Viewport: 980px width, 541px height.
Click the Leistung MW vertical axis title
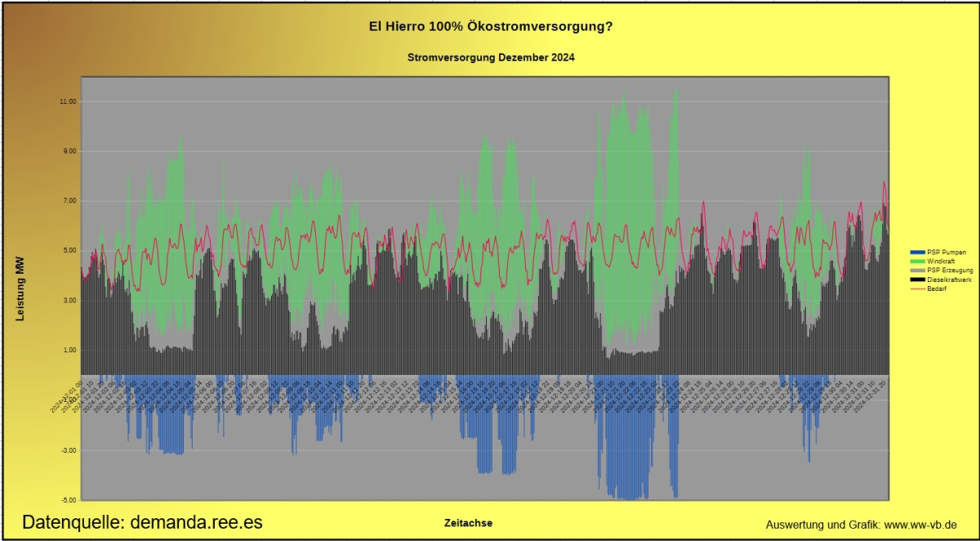click(x=21, y=287)
